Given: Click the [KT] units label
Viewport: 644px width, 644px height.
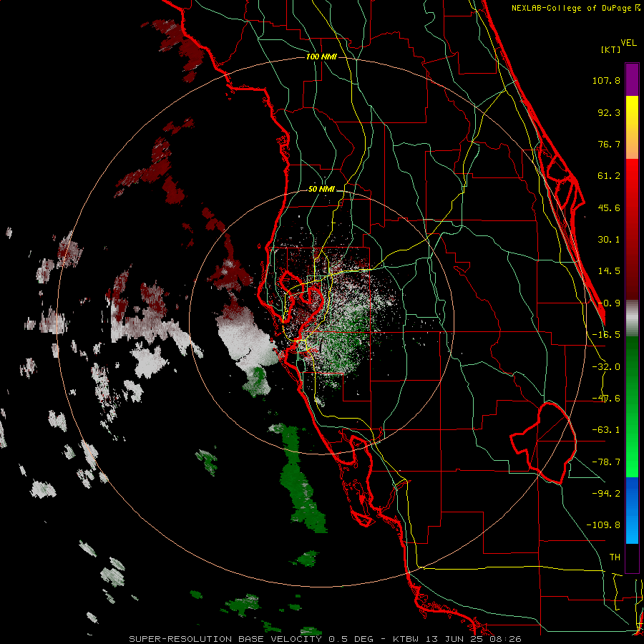Looking at the screenshot, I should pyautogui.click(x=610, y=49).
